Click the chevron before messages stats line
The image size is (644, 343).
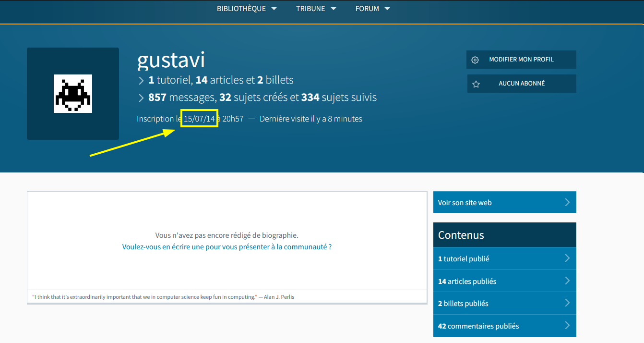tap(141, 98)
